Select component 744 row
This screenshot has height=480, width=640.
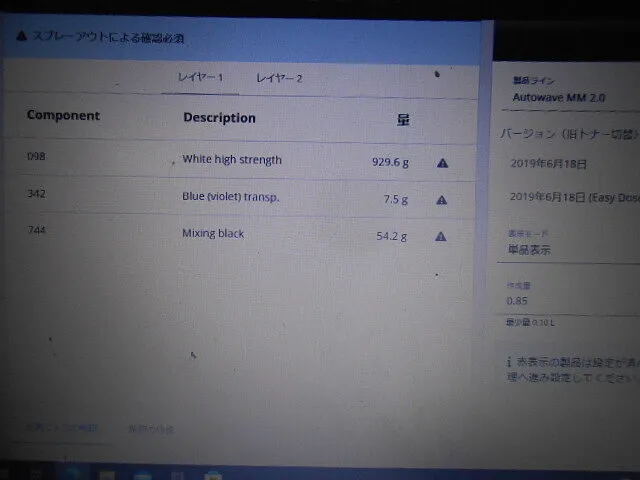(36, 231)
